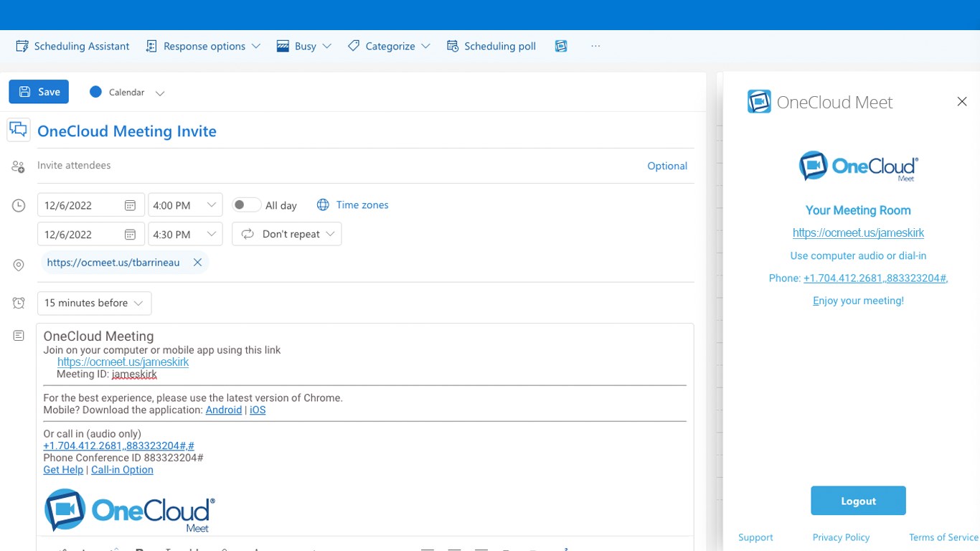Click the Get Help link

(63, 470)
